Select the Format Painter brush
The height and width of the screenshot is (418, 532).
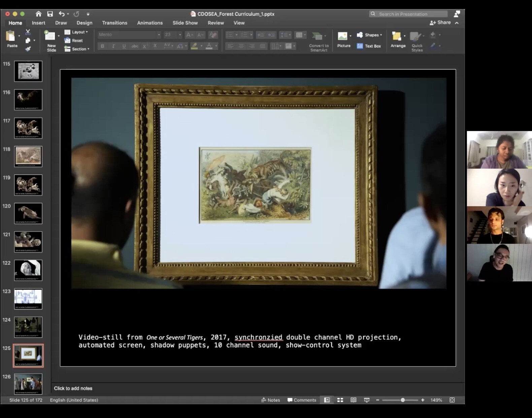(28, 49)
